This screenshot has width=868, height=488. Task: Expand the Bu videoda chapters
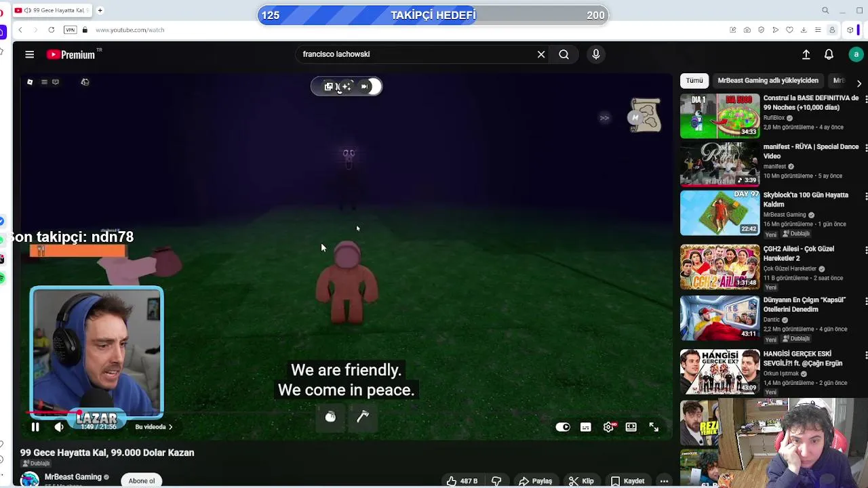click(154, 427)
